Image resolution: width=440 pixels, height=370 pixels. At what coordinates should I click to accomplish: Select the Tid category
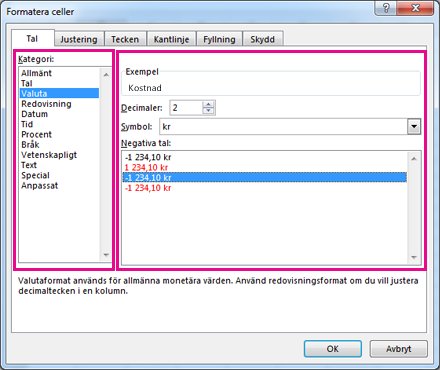click(59, 124)
